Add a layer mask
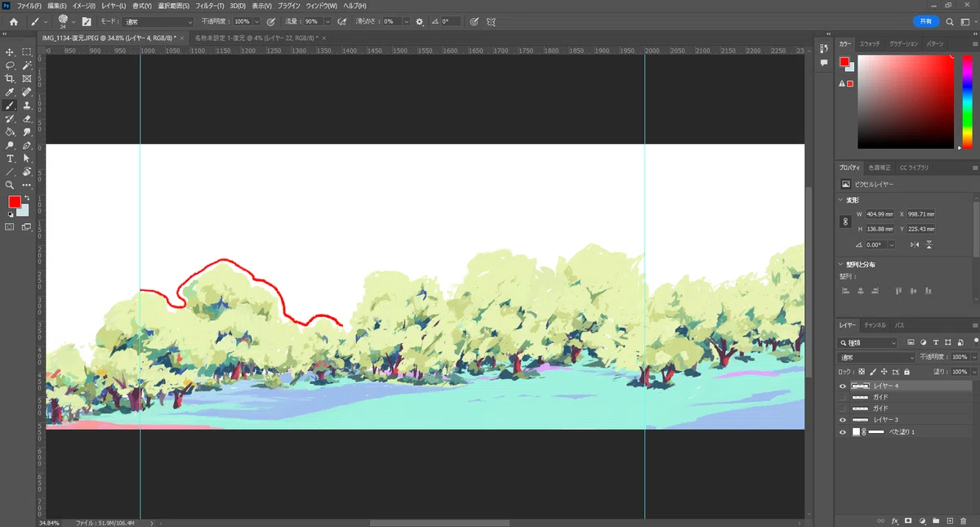This screenshot has height=527, width=980. [908, 520]
